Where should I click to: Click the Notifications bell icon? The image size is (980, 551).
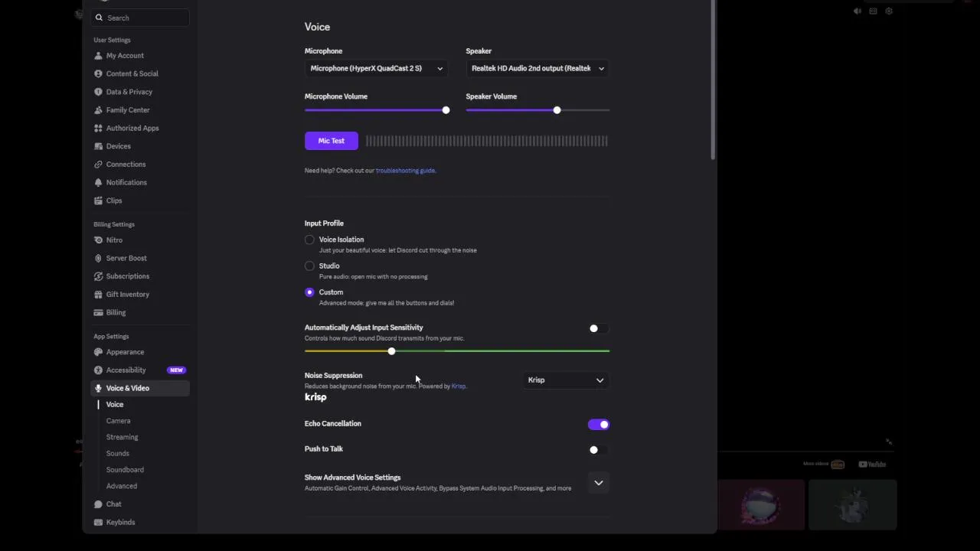pyautogui.click(x=98, y=183)
